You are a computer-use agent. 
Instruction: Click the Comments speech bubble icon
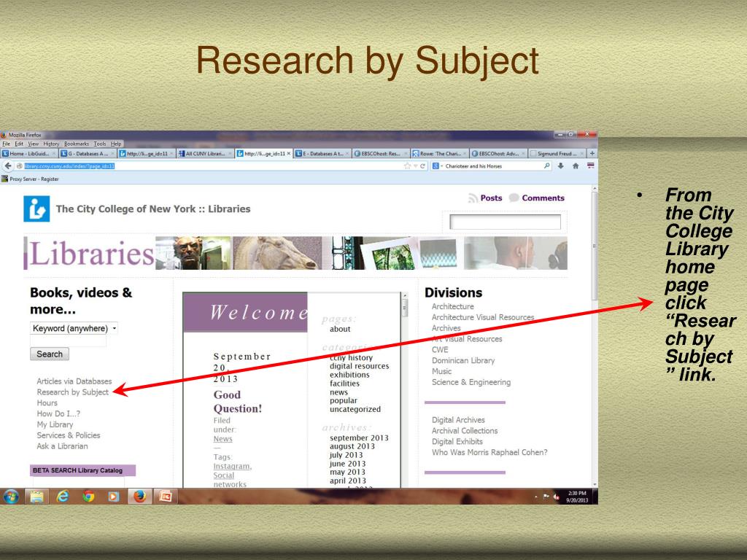pos(514,198)
